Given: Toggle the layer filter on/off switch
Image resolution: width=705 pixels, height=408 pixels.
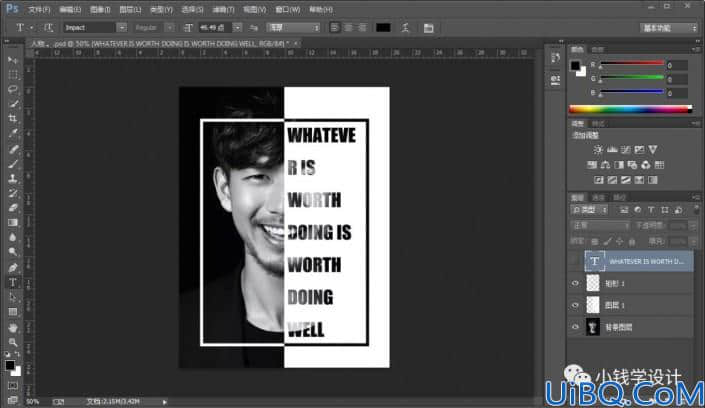Looking at the screenshot, I should pos(696,210).
